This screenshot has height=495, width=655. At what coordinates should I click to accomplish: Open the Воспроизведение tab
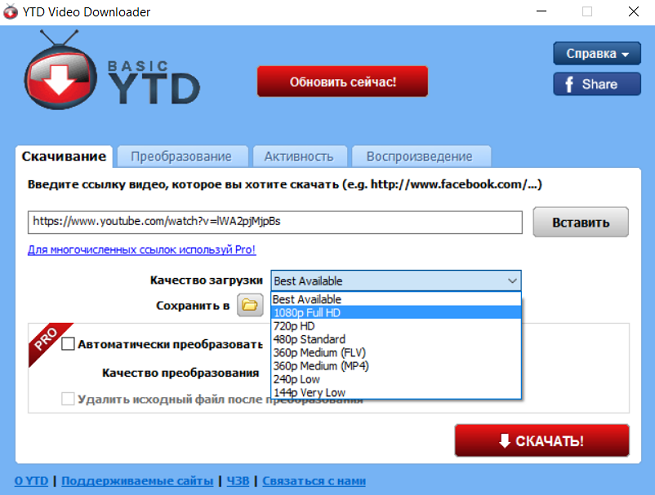point(421,157)
